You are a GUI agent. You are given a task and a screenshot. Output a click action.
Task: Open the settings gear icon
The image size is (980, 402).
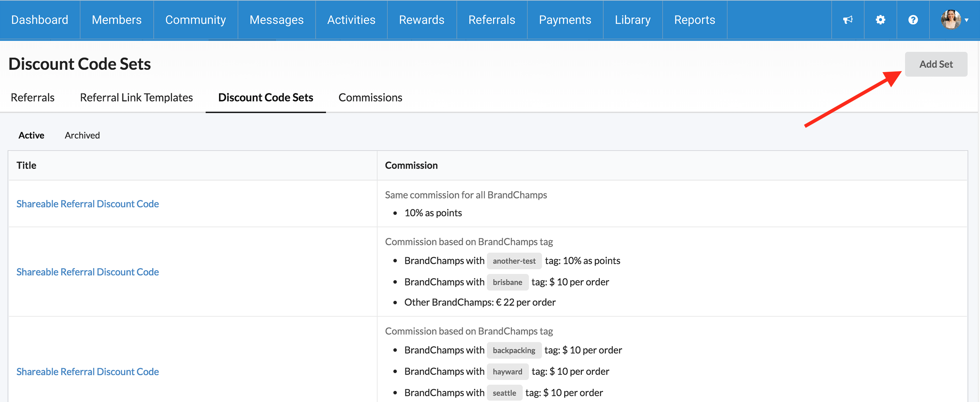880,20
